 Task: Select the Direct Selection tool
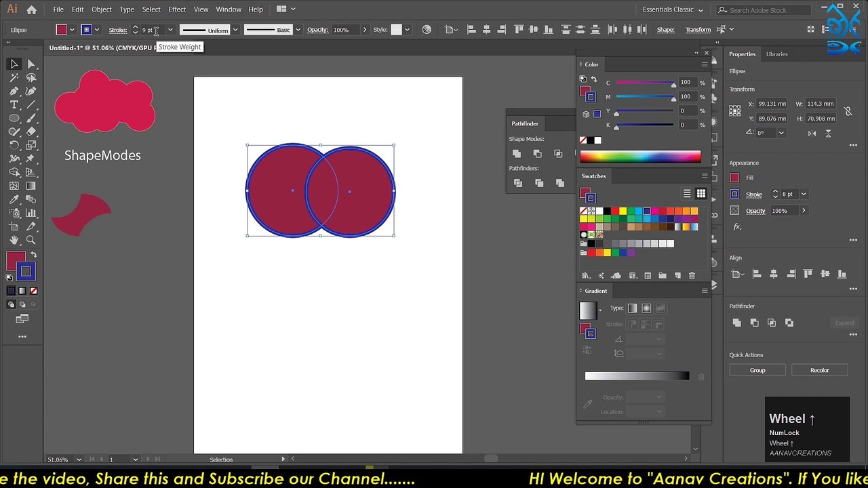[x=31, y=64]
